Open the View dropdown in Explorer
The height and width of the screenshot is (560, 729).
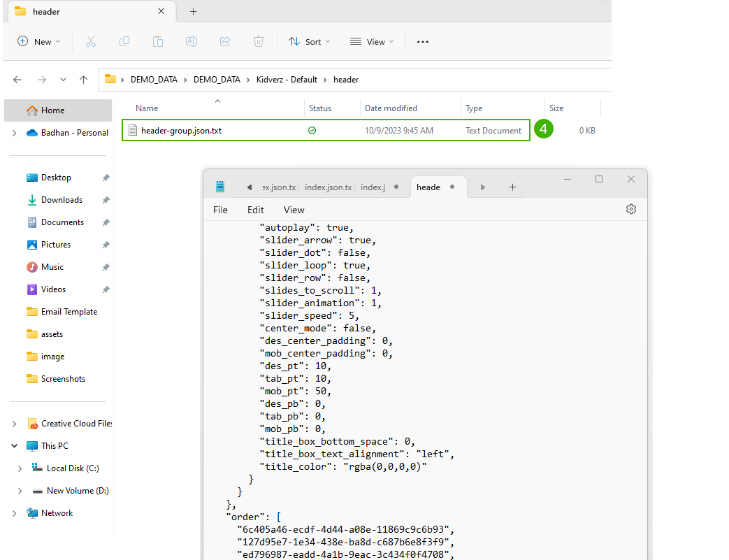(x=371, y=42)
